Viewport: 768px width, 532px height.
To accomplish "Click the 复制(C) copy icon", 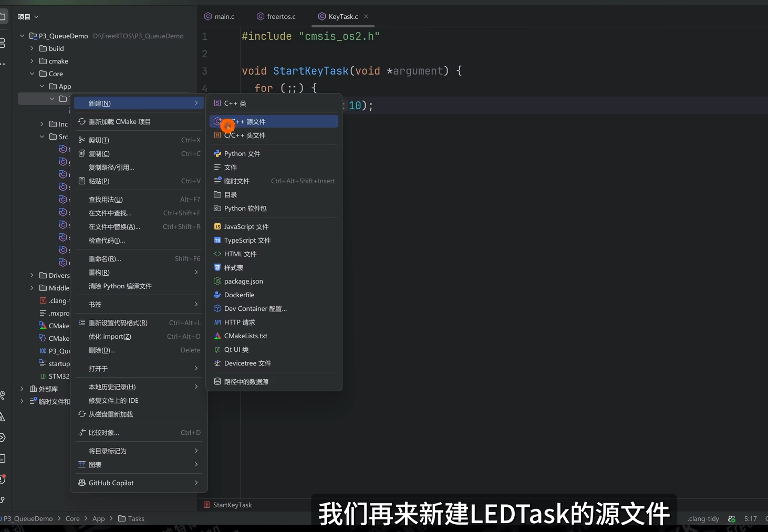I will point(82,153).
